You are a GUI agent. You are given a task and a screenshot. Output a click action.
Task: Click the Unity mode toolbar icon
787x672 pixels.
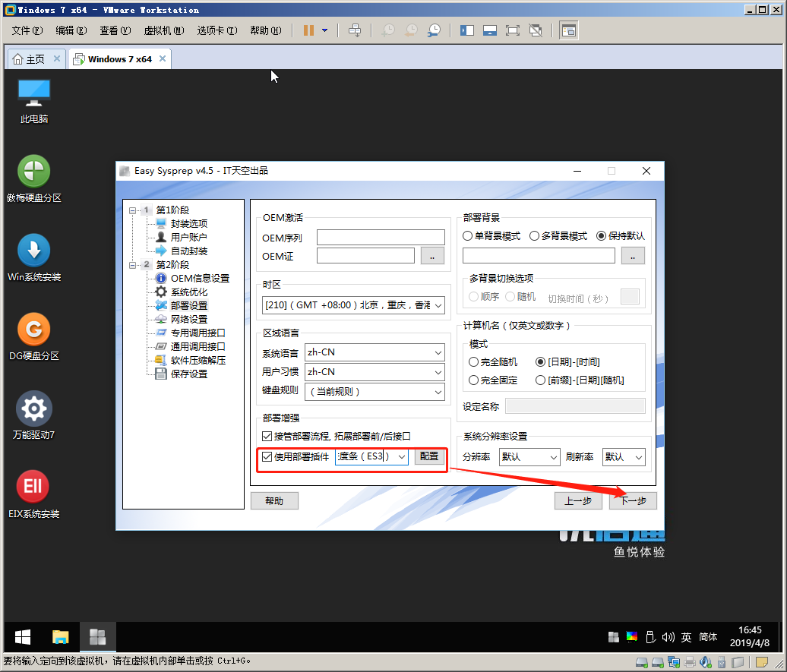tap(536, 30)
